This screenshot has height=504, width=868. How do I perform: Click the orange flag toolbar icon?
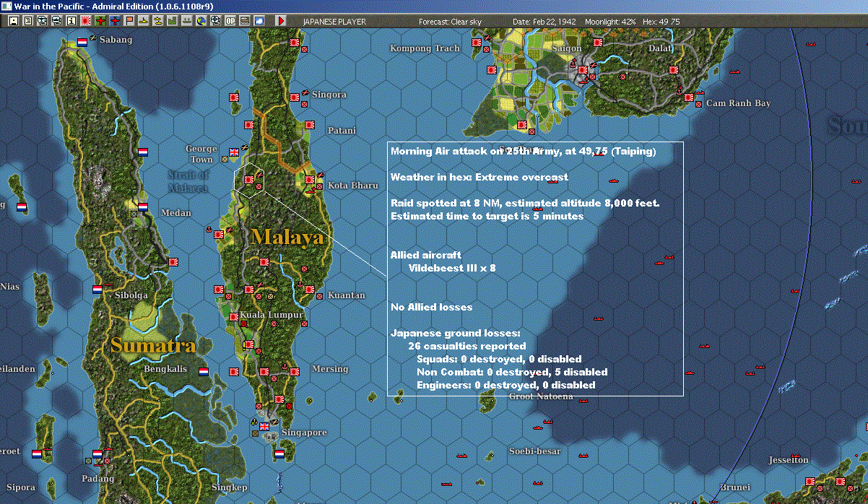point(129,21)
